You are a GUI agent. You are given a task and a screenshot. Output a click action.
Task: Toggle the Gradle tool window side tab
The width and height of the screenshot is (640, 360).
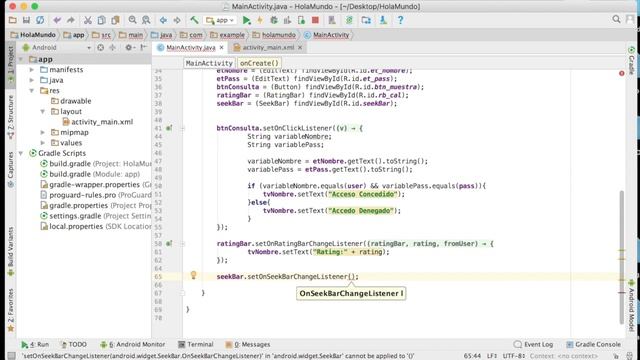coord(631,60)
